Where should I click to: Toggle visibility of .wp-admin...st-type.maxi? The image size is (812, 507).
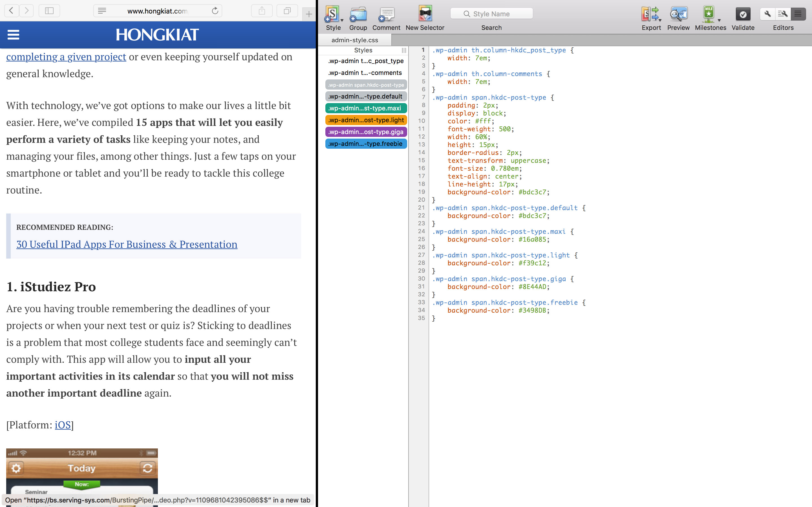click(365, 108)
